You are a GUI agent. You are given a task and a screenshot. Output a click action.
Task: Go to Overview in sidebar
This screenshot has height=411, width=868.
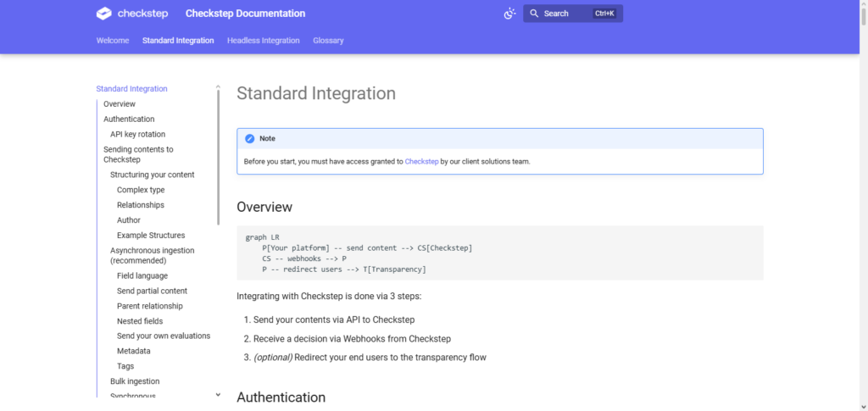120,104
